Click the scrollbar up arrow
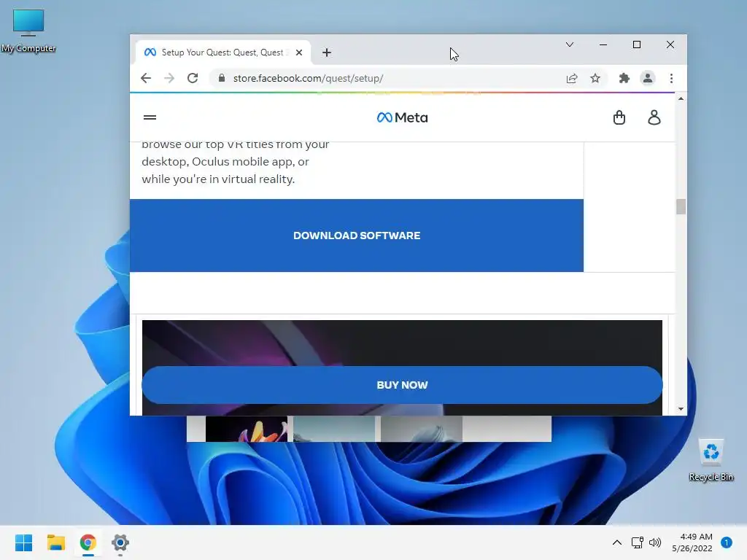 pos(681,98)
